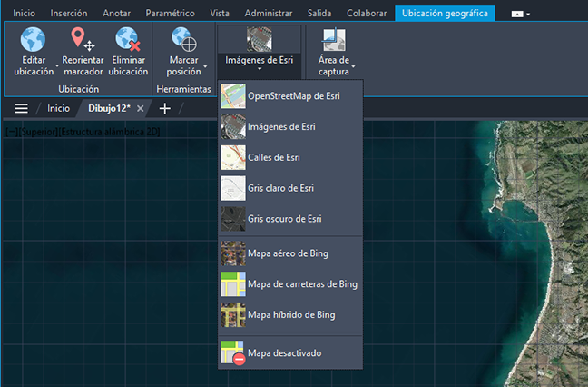Click the [Estructura alámbrica 2D] visual style control
Viewport: 588px width, 387px height.
(109, 132)
